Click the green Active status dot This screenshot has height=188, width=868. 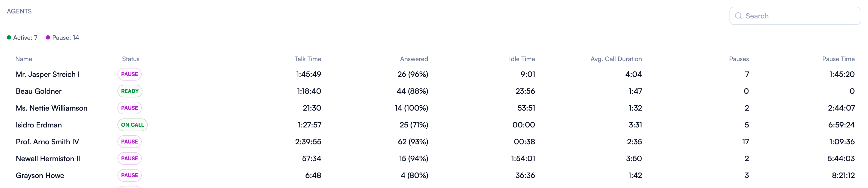click(9, 37)
